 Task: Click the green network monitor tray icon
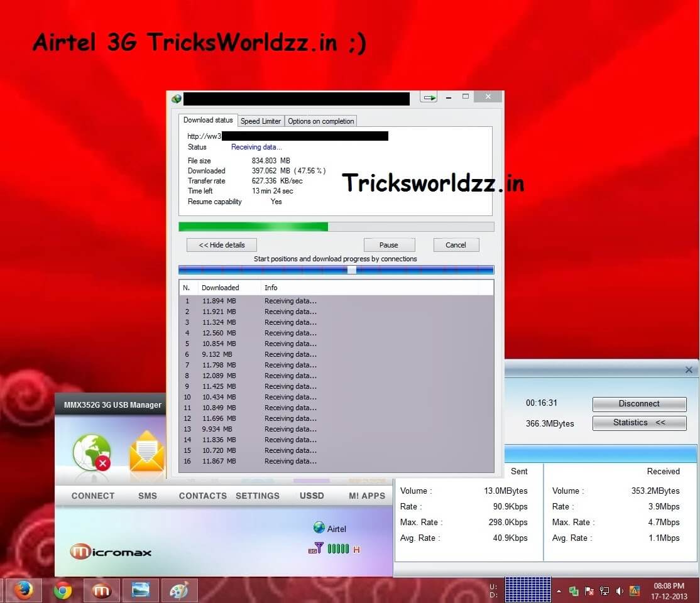[x=574, y=591]
